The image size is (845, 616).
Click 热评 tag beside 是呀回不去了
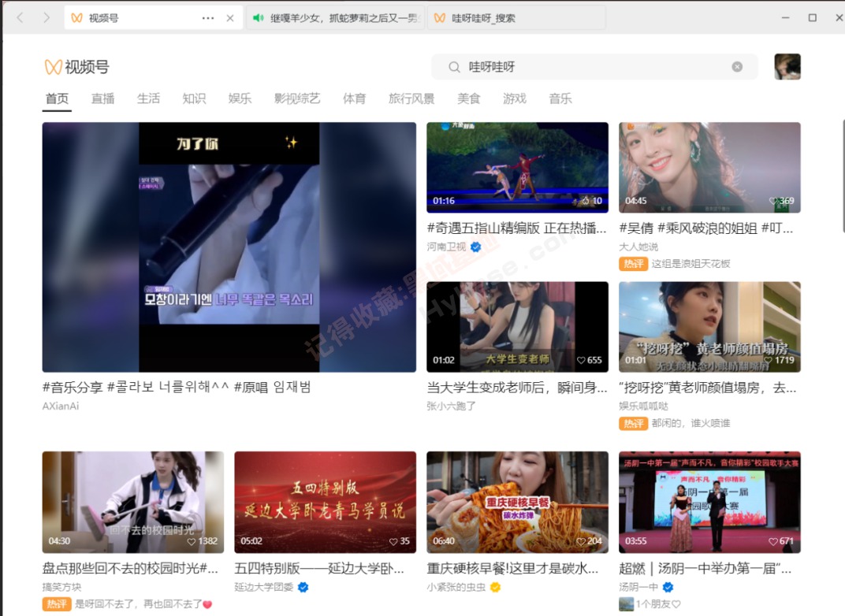point(57,603)
